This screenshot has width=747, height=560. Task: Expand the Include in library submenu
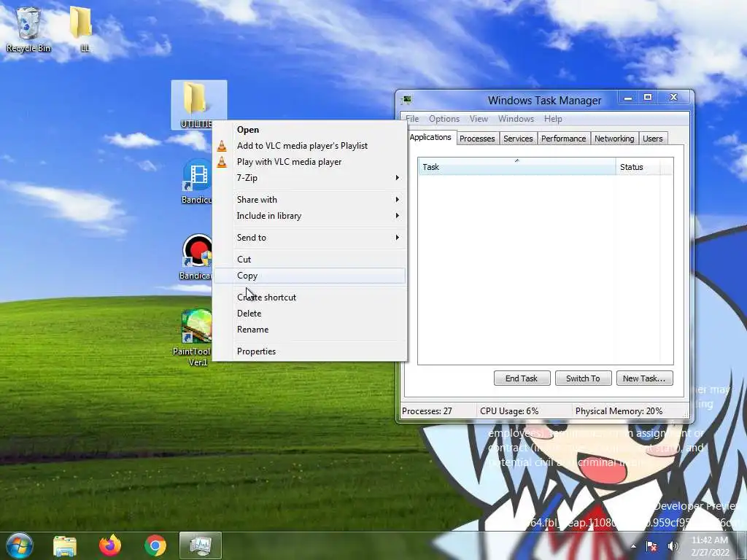(309, 216)
